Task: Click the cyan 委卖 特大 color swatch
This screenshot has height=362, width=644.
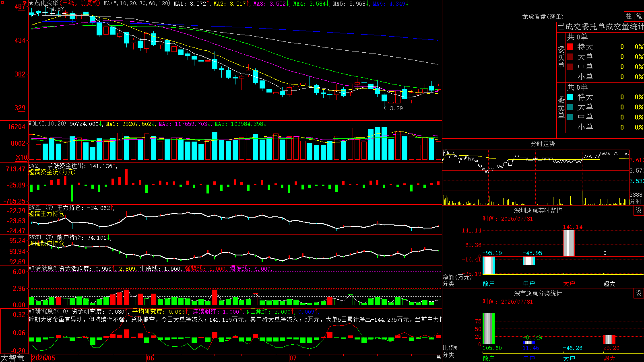Action: 570,97
